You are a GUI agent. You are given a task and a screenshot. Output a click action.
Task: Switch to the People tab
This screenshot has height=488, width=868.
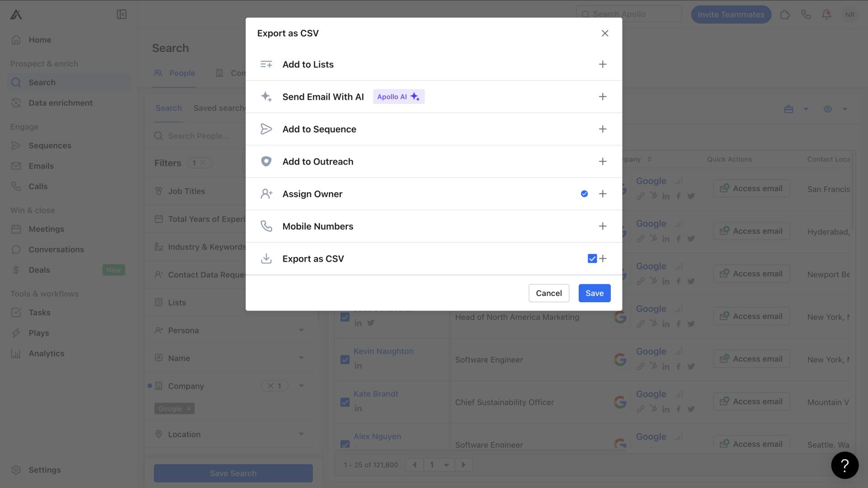click(182, 73)
